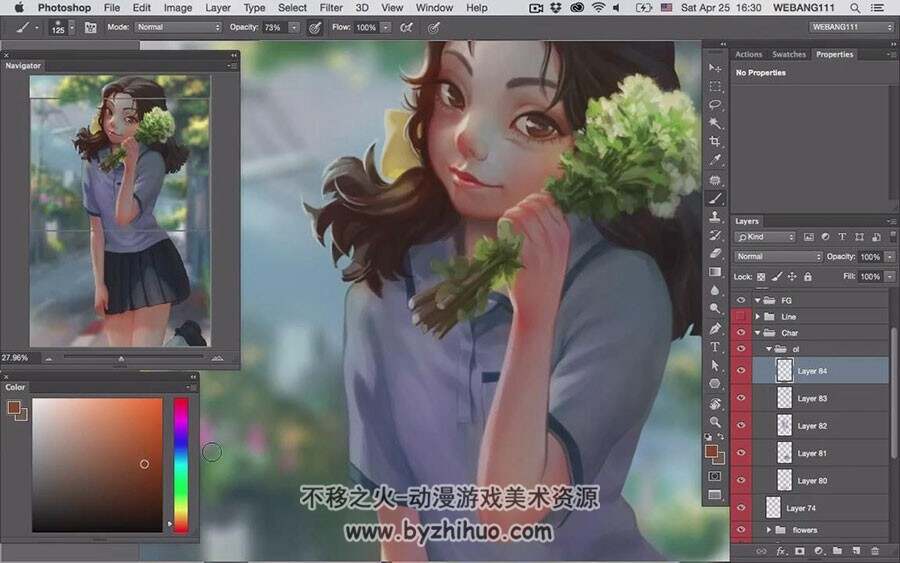Switch to the Actions tab
Screen dimensions: 900x563
coord(748,55)
